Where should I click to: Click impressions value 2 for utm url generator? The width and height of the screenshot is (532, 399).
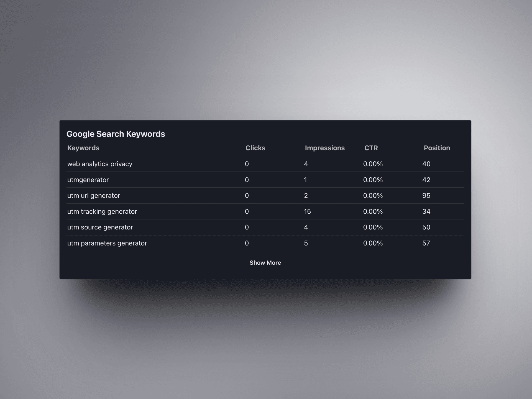click(306, 196)
